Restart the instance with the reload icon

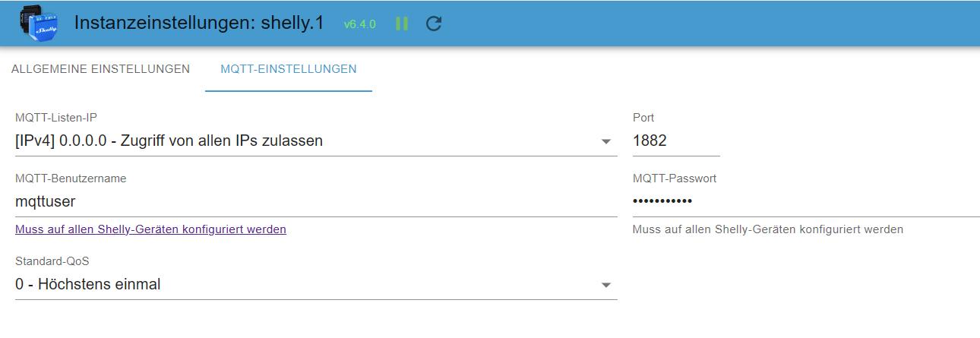pyautogui.click(x=434, y=24)
